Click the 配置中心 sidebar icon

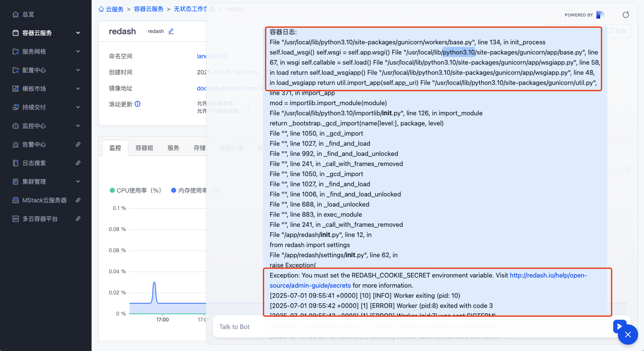pos(16,70)
